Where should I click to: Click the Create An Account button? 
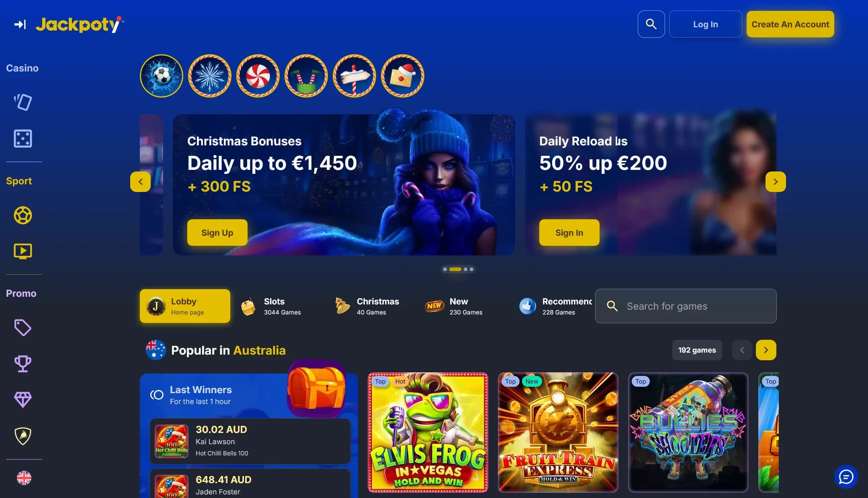[x=790, y=24]
